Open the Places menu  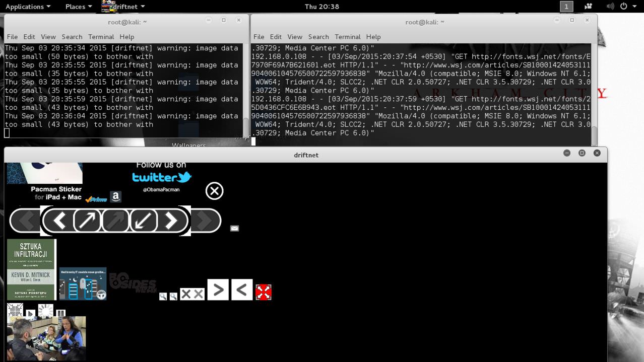(x=75, y=7)
